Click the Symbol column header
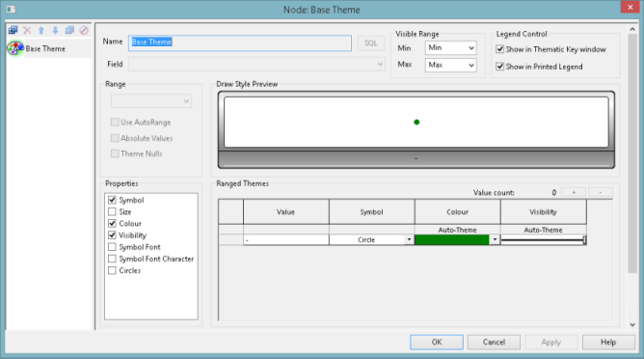The width and height of the screenshot is (644, 359). click(372, 211)
